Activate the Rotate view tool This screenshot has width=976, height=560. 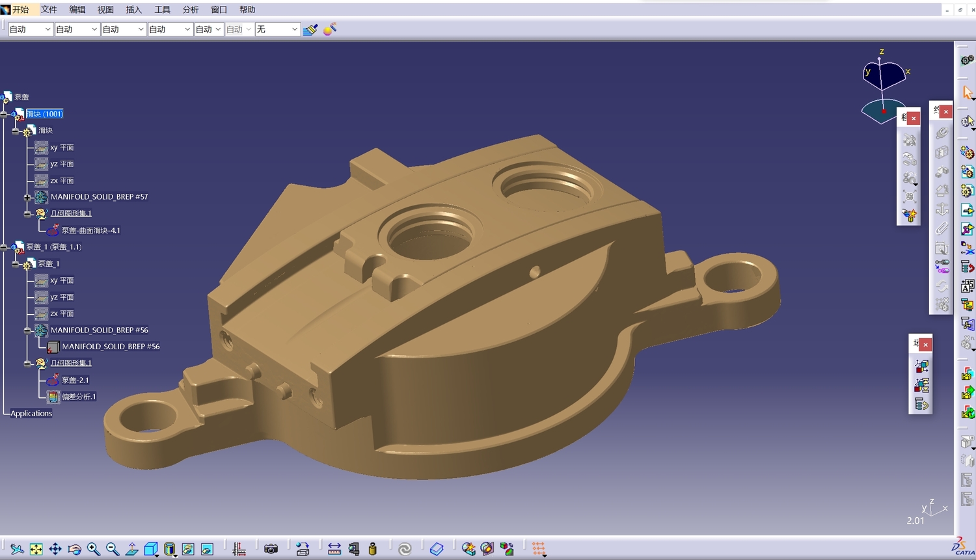74,549
